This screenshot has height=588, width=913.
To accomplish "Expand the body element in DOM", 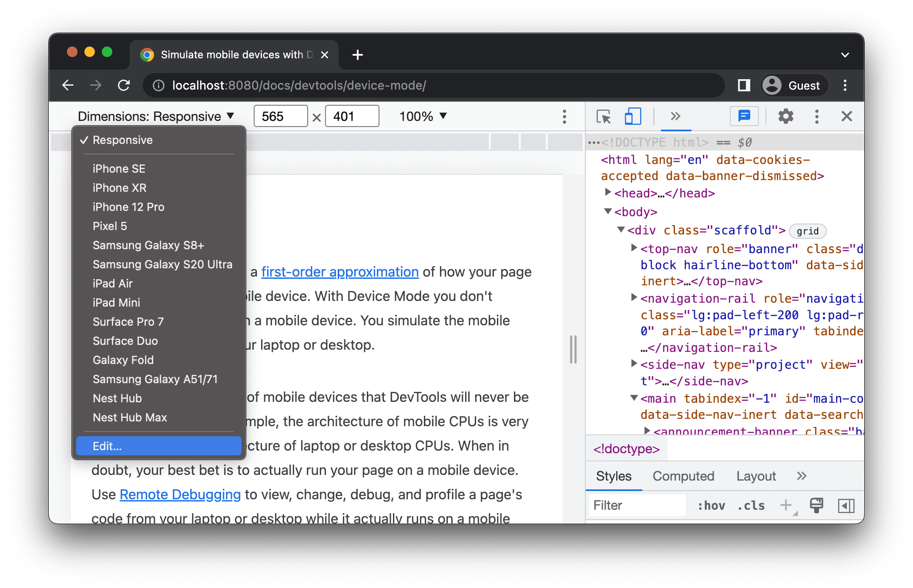I will 607,211.
